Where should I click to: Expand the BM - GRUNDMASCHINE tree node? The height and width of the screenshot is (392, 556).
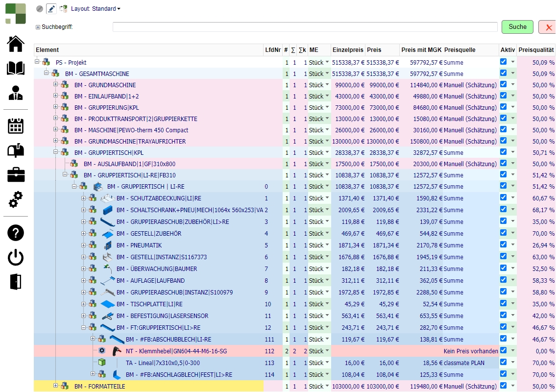click(x=55, y=84)
